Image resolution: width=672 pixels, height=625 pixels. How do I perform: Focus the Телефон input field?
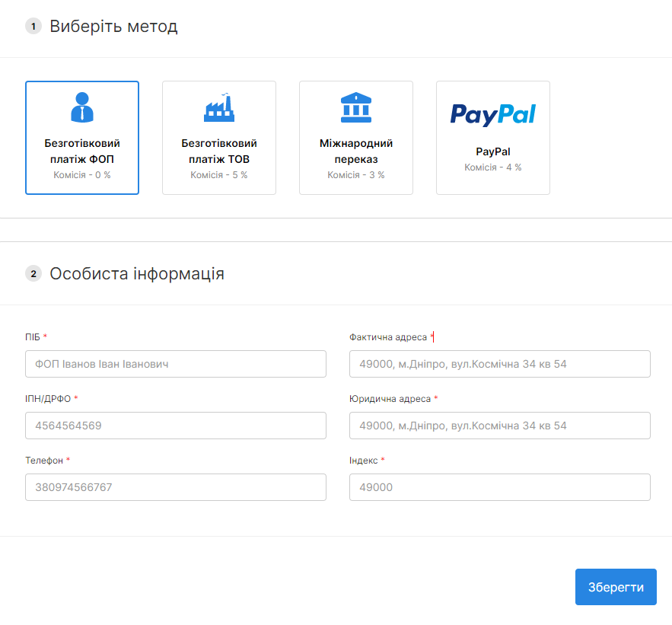click(x=176, y=487)
